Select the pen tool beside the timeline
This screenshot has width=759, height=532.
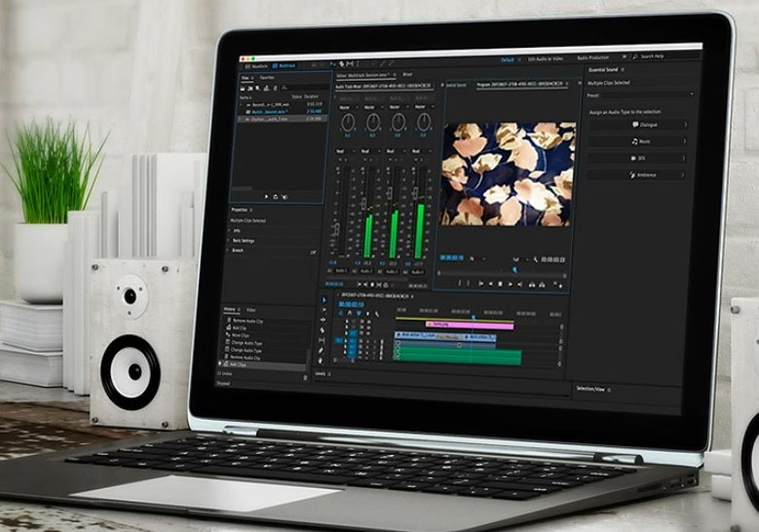click(321, 351)
